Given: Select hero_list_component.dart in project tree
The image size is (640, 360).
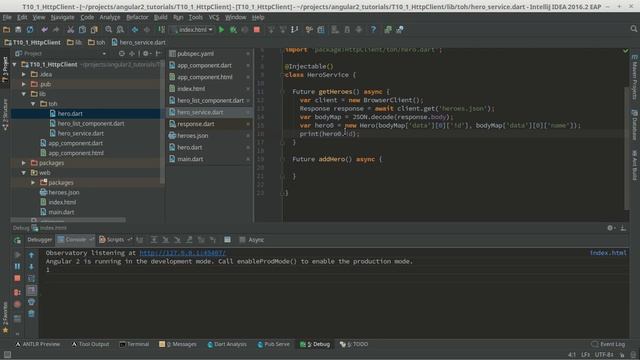Looking at the screenshot, I should click(91, 123).
